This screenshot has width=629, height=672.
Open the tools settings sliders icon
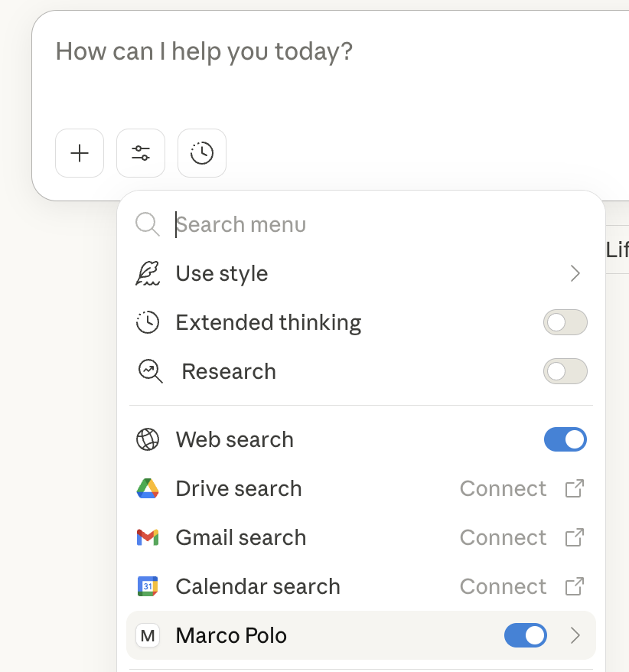140,153
